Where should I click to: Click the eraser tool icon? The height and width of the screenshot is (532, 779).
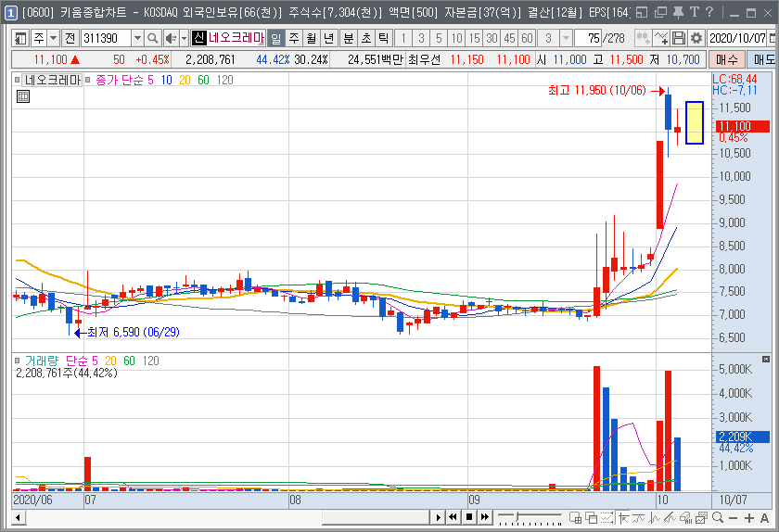tap(685, 518)
